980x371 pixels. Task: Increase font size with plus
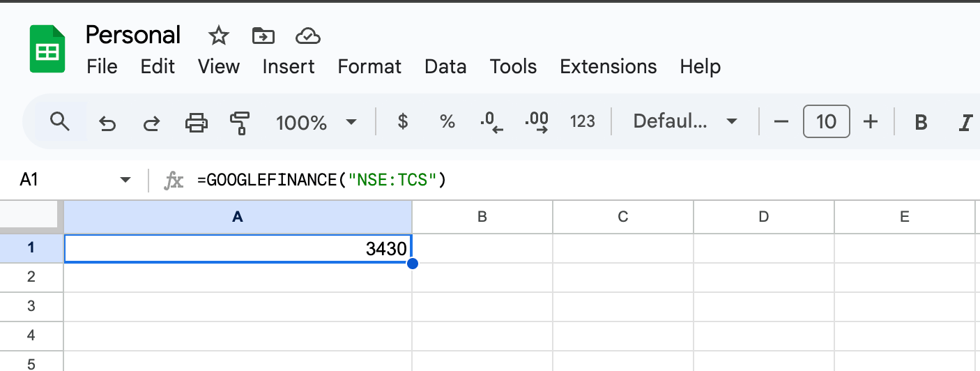871,122
